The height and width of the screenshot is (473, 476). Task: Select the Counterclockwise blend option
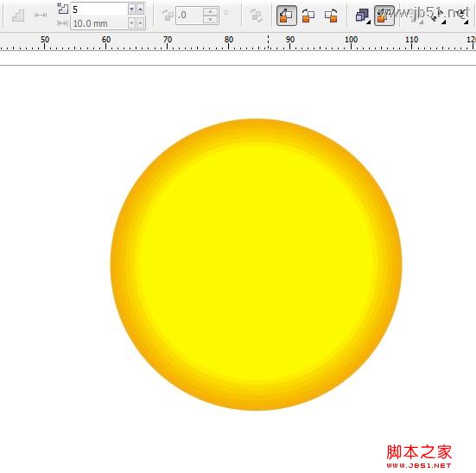click(x=331, y=16)
